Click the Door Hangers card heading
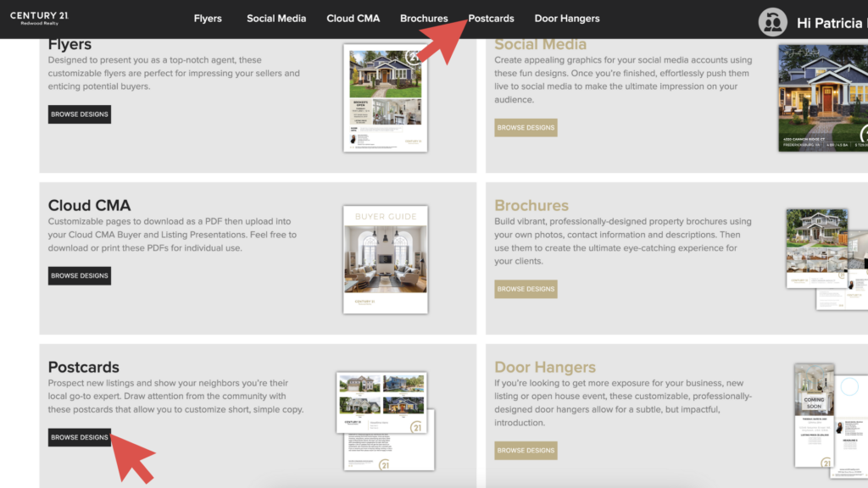The height and width of the screenshot is (488, 868). (545, 367)
